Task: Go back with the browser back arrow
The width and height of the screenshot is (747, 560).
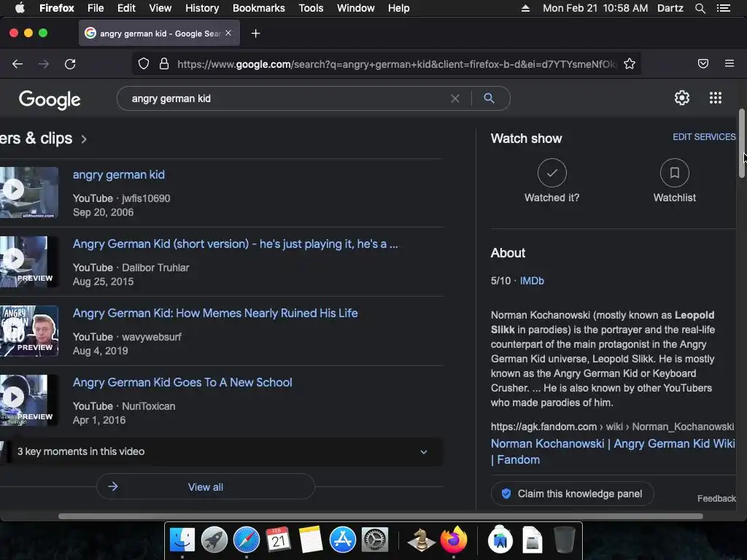Action: tap(18, 64)
